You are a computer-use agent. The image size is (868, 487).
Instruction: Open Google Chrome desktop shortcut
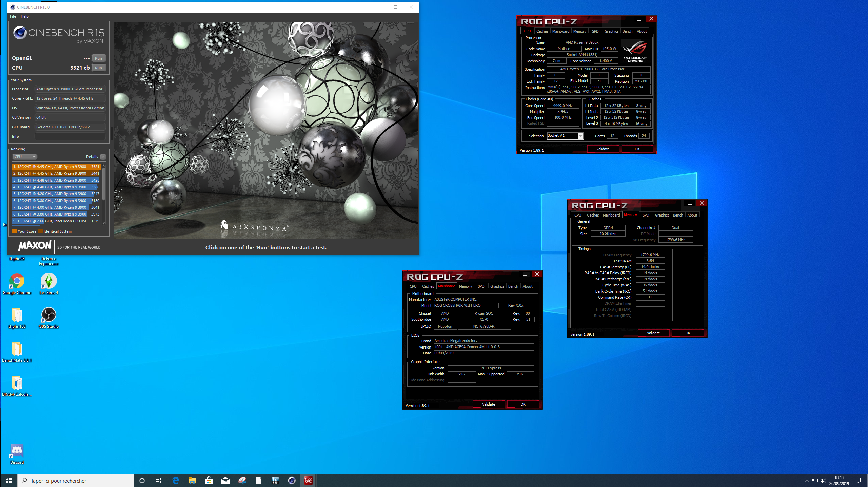(17, 284)
